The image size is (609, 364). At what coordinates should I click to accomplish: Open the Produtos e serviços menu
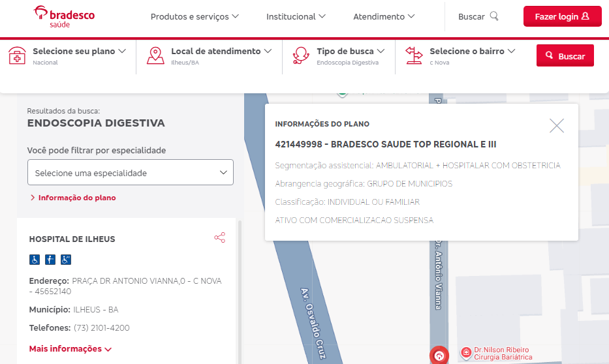(195, 16)
